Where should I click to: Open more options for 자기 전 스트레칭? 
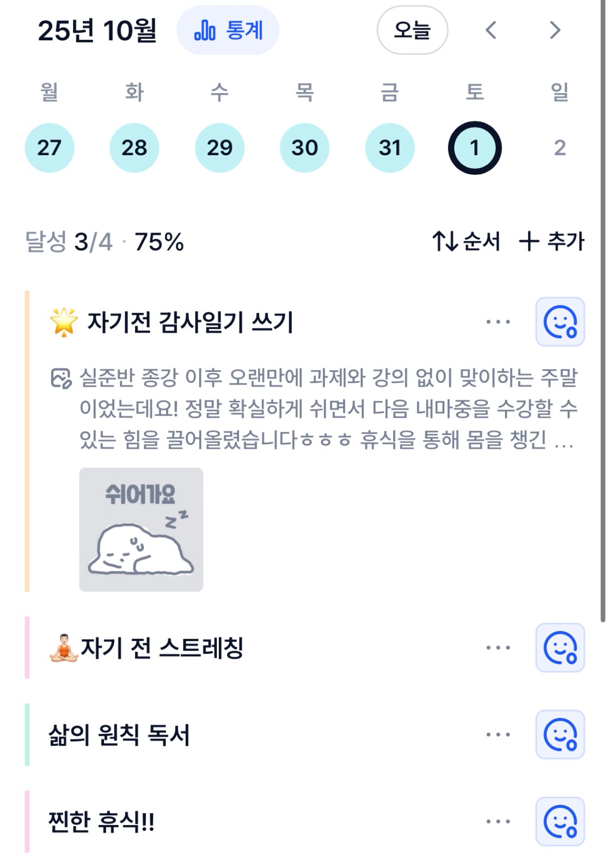[498, 647]
